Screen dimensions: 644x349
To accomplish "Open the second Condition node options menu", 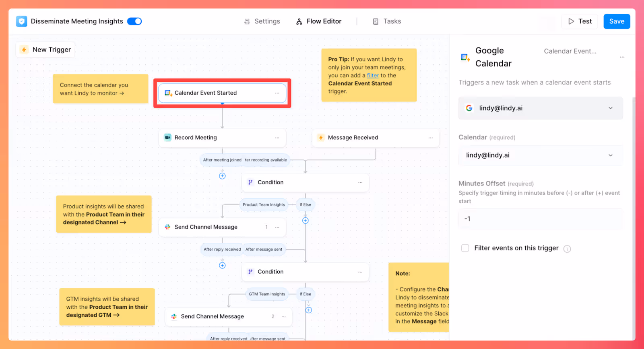I will (x=360, y=272).
